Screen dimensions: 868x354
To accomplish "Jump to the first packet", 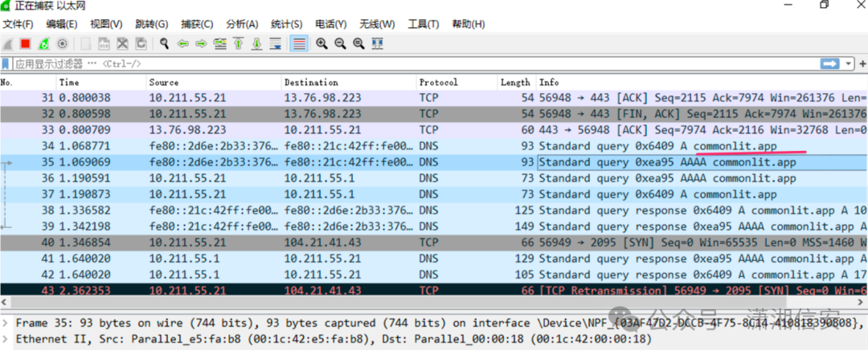I will coord(239,43).
